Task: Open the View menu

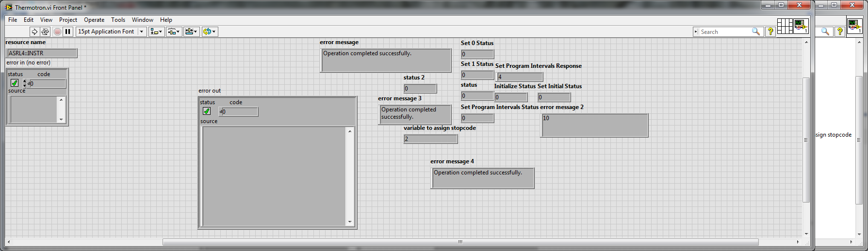Action: click(x=46, y=20)
